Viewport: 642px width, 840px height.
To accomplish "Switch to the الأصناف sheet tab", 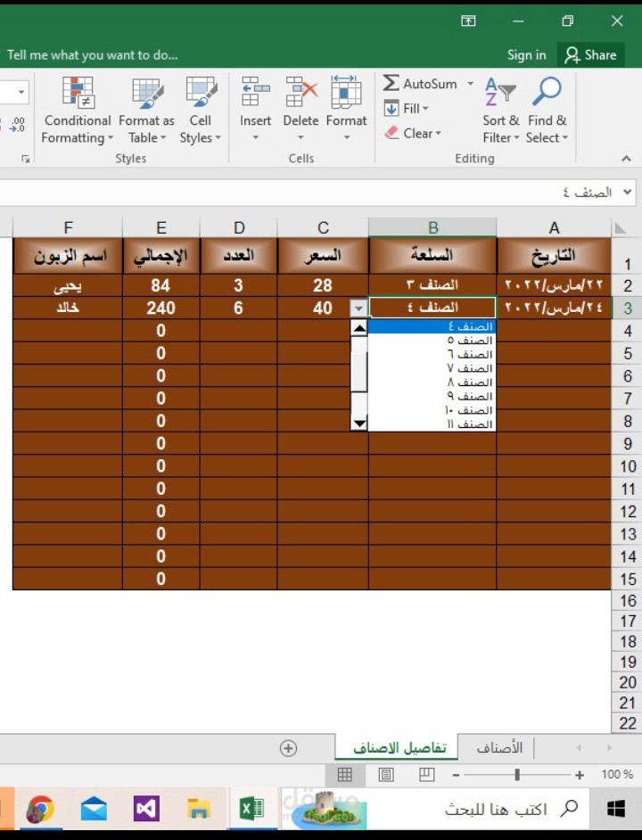I will (499, 747).
